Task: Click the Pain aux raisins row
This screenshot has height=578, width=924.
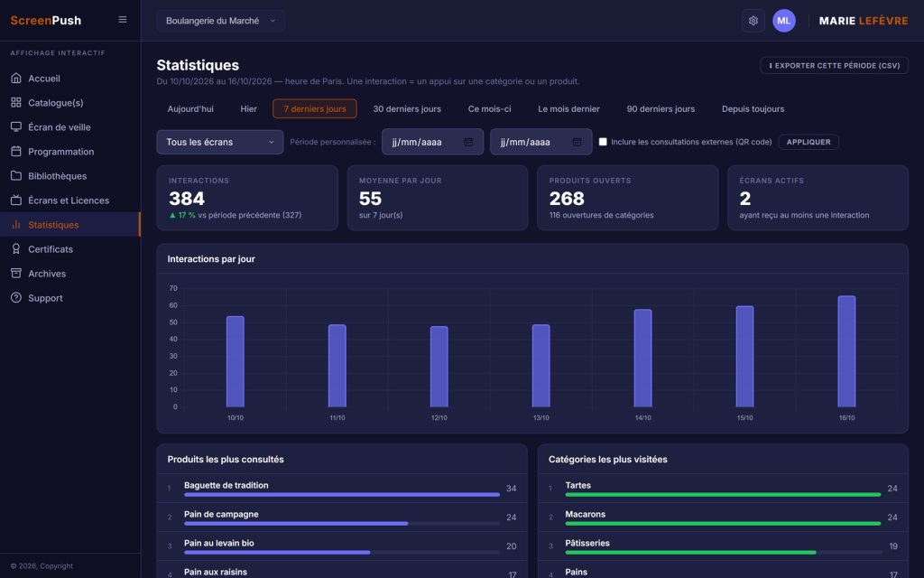Action: 342,572
